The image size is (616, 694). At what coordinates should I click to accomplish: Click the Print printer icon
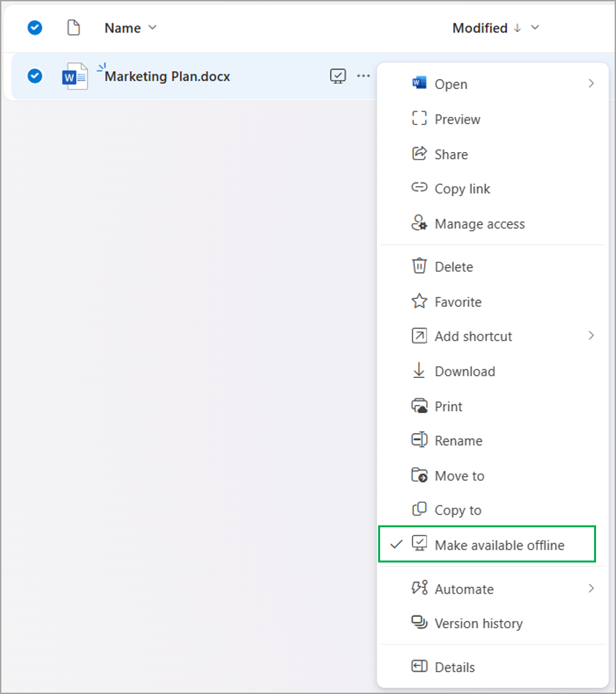pos(419,405)
